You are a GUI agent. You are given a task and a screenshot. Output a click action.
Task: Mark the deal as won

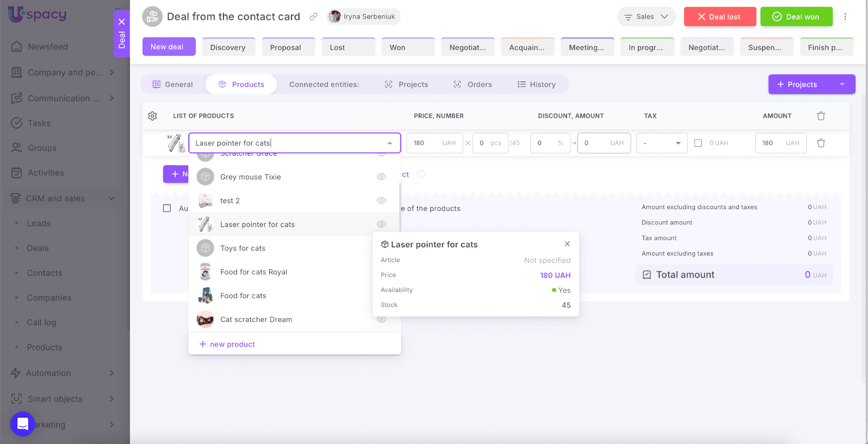[796, 17]
